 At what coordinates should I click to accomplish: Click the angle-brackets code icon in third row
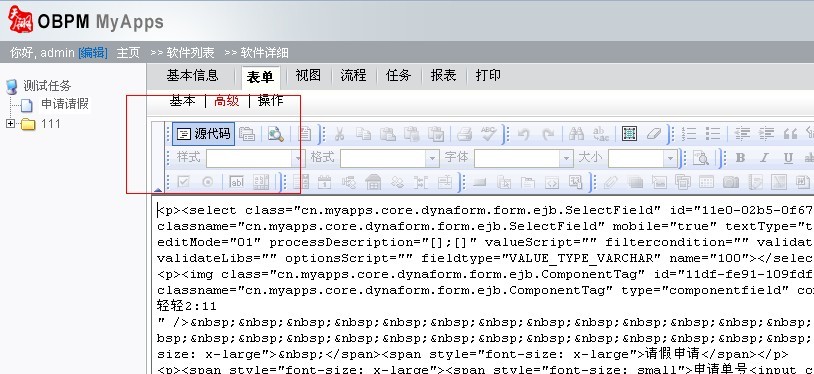(x=551, y=182)
